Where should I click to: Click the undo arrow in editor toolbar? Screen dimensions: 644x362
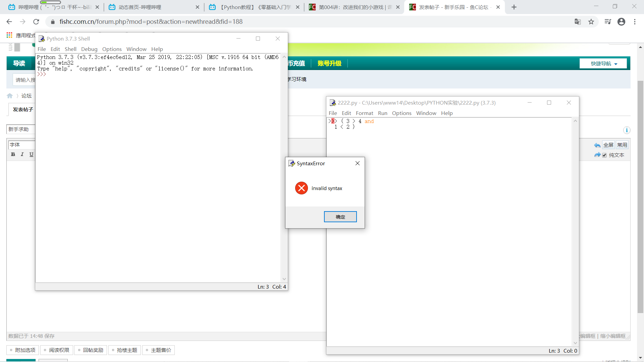click(x=597, y=145)
